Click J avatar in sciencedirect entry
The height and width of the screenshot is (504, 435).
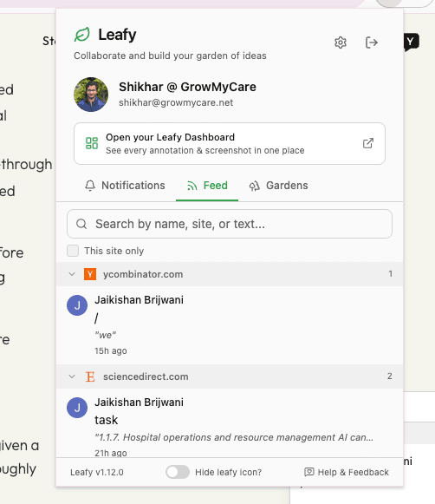pyautogui.click(x=77, y=408)
